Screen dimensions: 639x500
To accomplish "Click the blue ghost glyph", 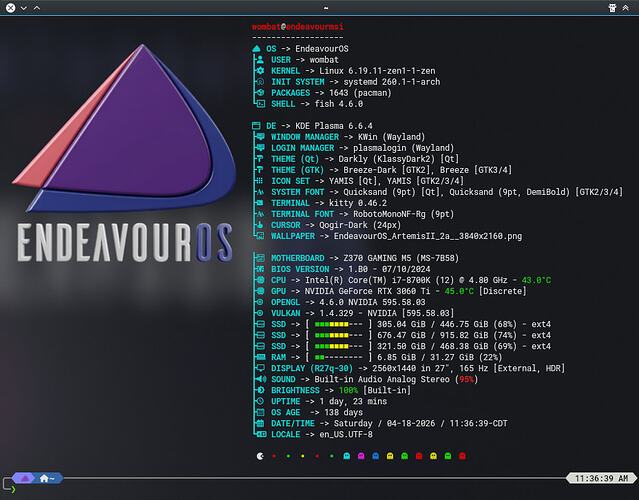I will 376,456.
